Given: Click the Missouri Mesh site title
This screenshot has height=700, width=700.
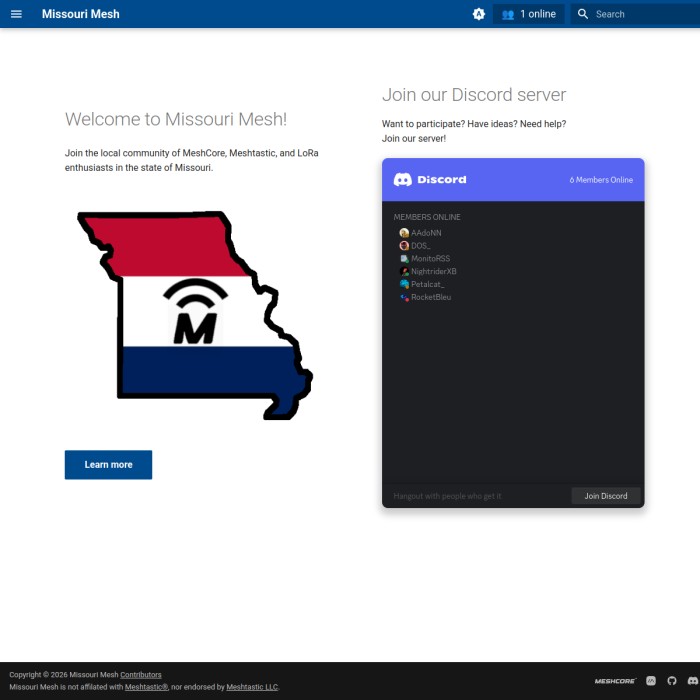Looking at the screenshot, I should [81, 14].
